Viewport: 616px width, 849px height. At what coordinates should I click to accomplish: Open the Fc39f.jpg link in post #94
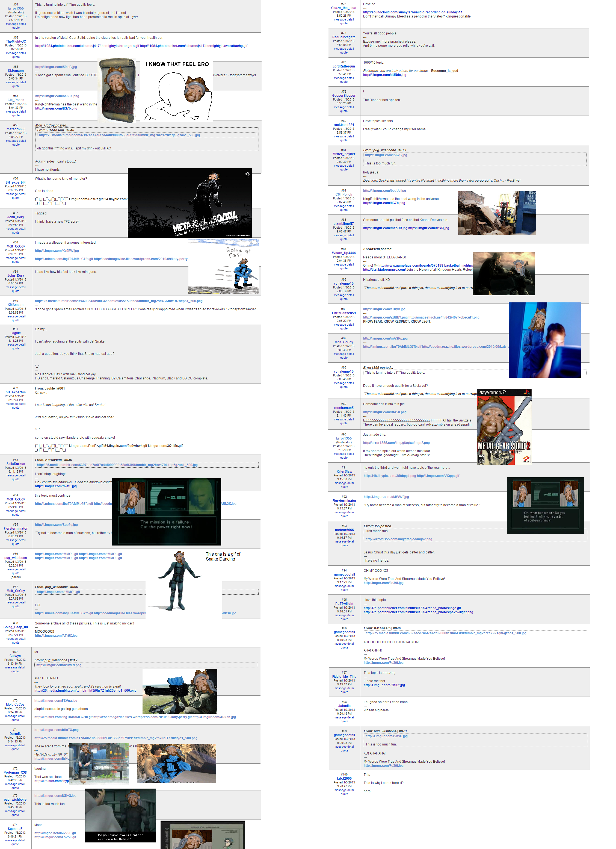click(x=384, y=583)
